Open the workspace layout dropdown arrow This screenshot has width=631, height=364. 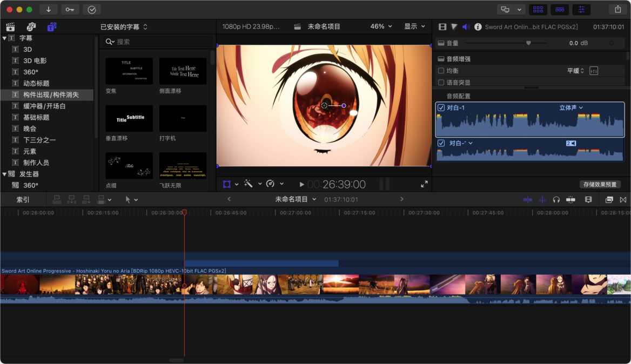(520, 9)
